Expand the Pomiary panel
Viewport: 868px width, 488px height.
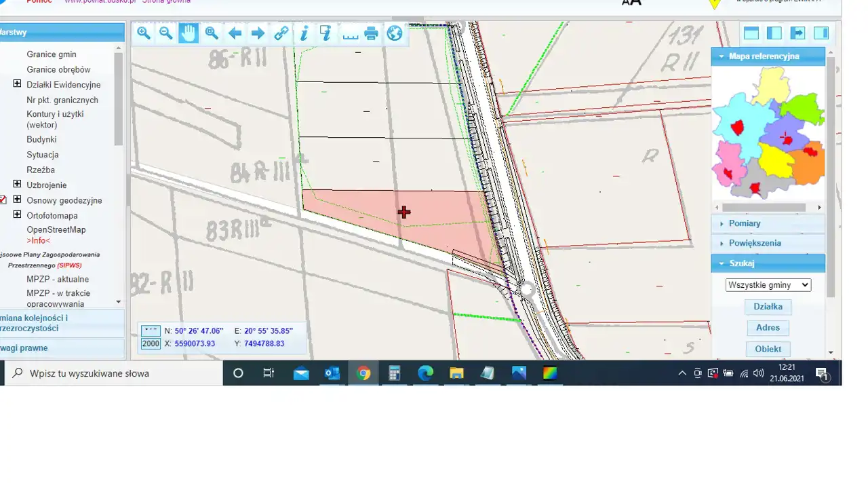(744, 223)
